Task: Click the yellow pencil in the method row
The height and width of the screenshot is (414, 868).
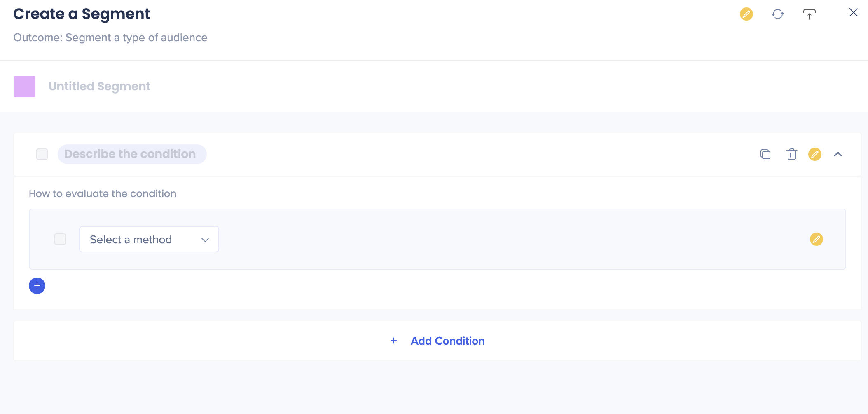Action: (x=816, y=239)
